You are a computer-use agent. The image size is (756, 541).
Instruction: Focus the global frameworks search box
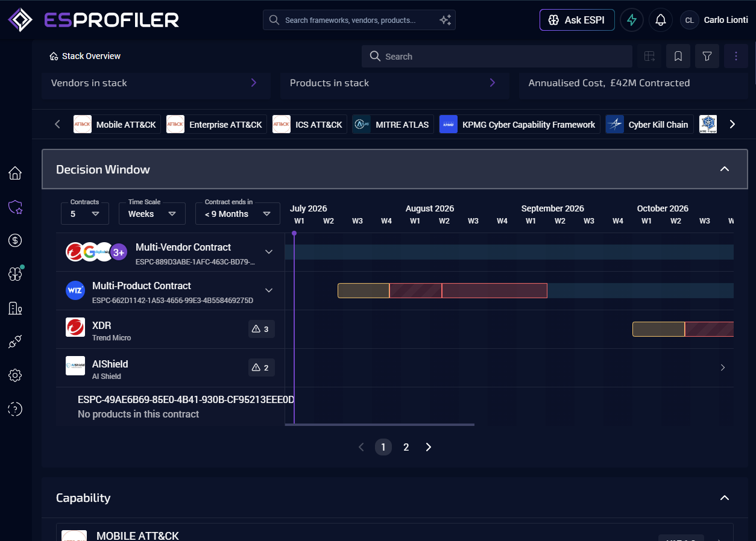click(x=359, y=20)
